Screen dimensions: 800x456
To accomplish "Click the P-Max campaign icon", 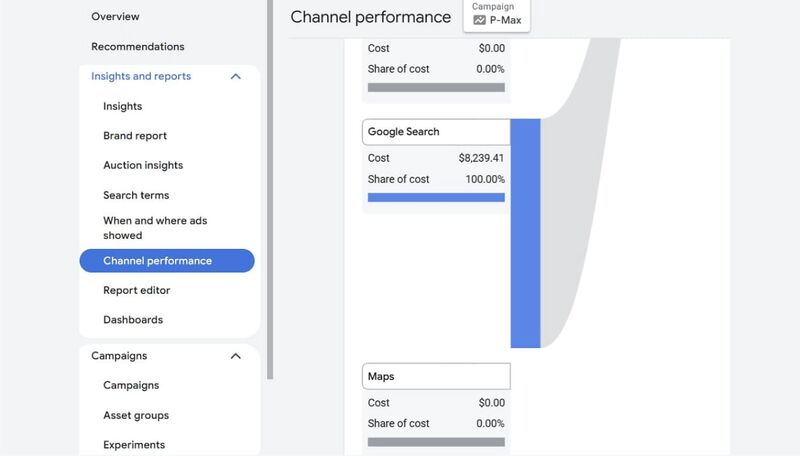I will (x=479, y=20).
